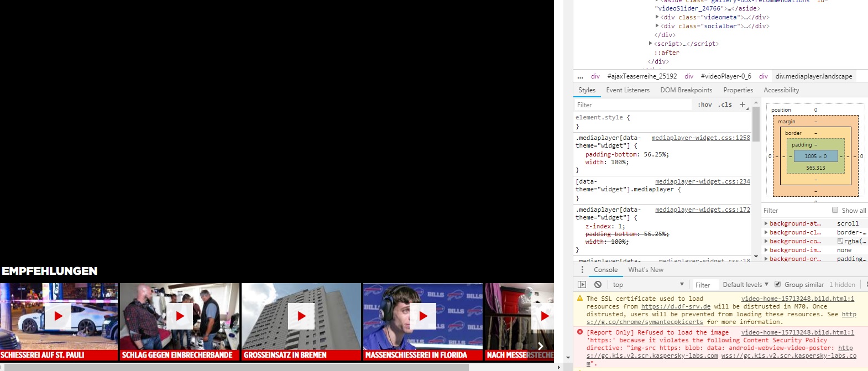Click the red error icon of the CSP message
This screenshot has width=868, height=371.
click(580, 332)
